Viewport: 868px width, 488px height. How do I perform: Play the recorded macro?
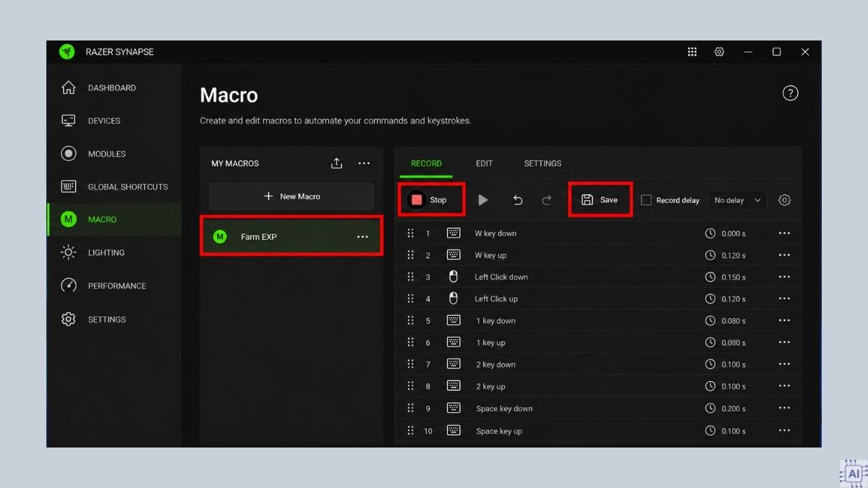[483, 200]
